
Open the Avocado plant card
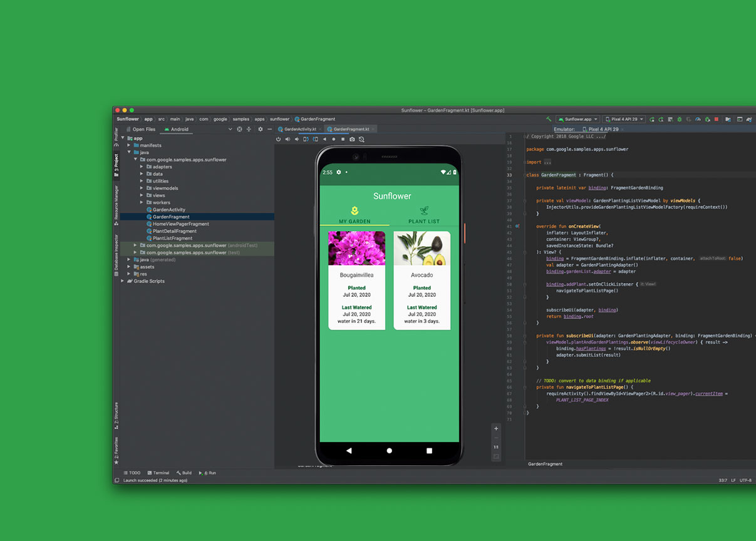[422, 281]
